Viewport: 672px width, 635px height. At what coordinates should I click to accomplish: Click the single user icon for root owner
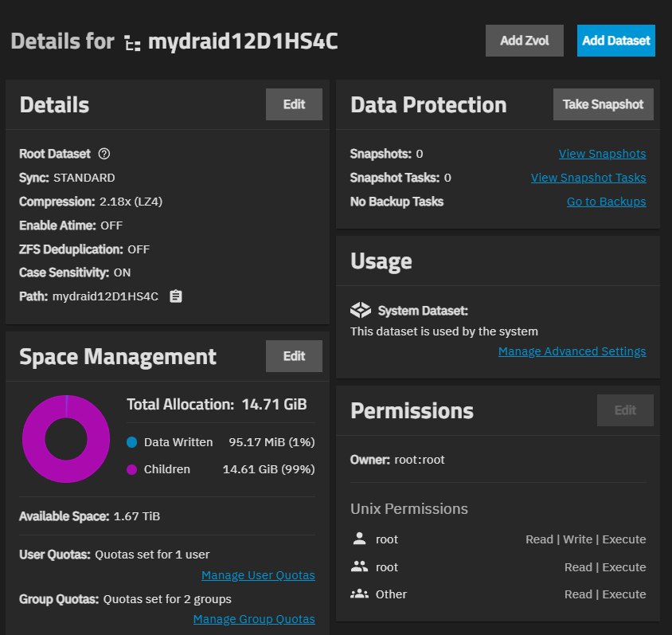359,539
